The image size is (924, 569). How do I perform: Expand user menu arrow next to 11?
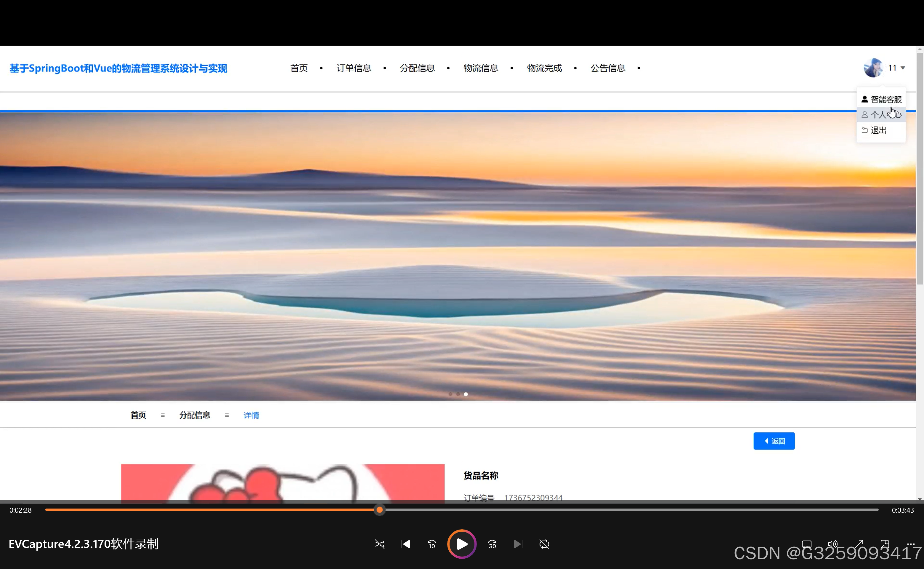(903, 68)
